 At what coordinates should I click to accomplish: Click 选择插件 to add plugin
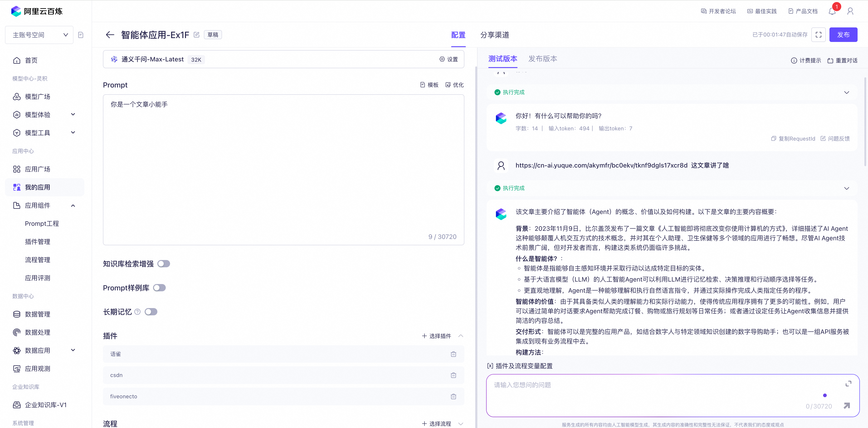[x=436, y=336]
